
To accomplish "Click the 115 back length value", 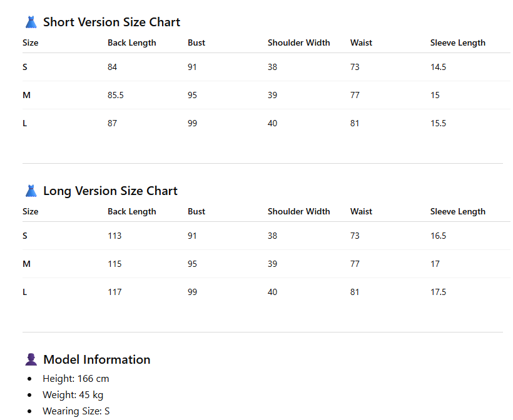I will (114, 264).
